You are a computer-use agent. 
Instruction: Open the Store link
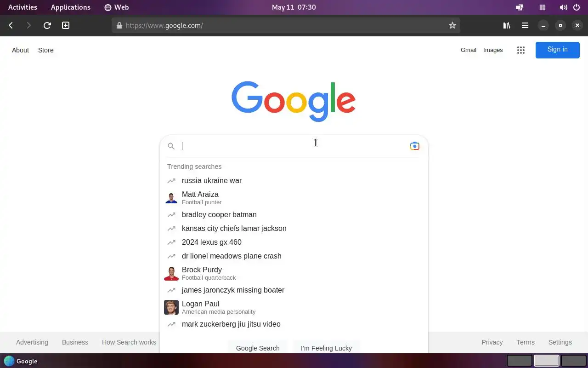(46, 50)
